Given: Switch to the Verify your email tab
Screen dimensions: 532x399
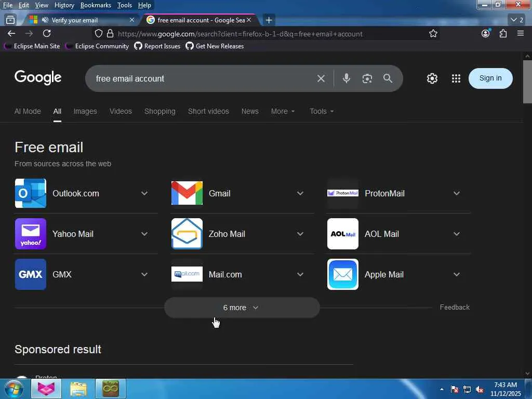Looking at the screenshot, I should [81, 20].
